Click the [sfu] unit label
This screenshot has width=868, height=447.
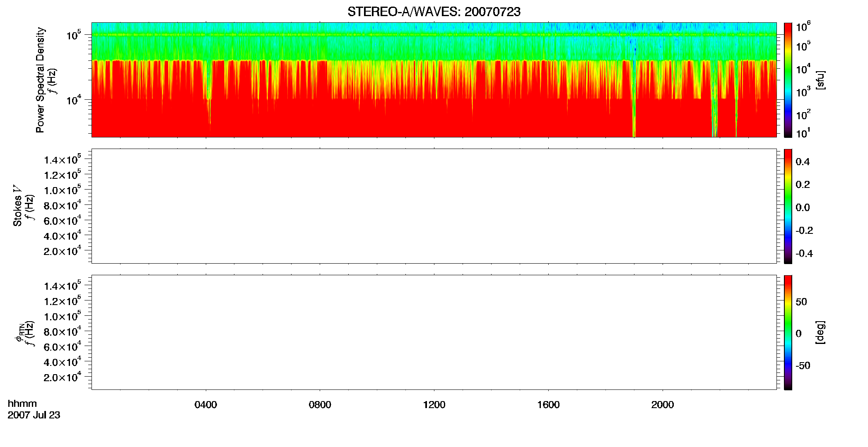[x=820, y=80]
